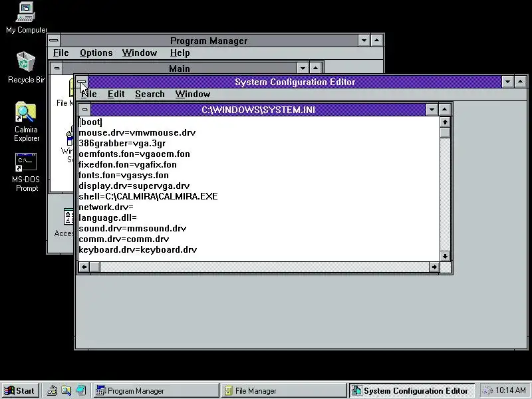This screenshot has width=532, height=399.
Task: Click line oemfonts.fon=vgaoem.fon
Action: click(x=134, y=154)
